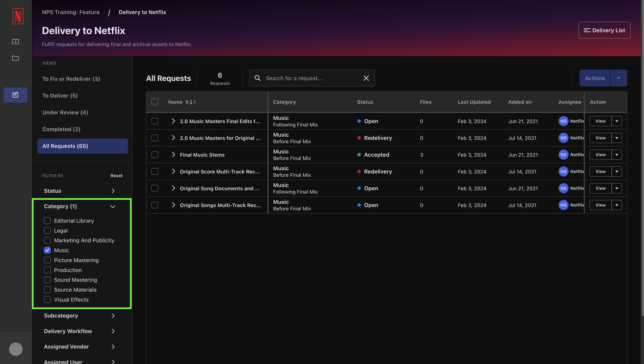View 2.0 Music Masters for Original request
Image resolution: width=644 pixels, height=364 pixels.
coord(601,138)
